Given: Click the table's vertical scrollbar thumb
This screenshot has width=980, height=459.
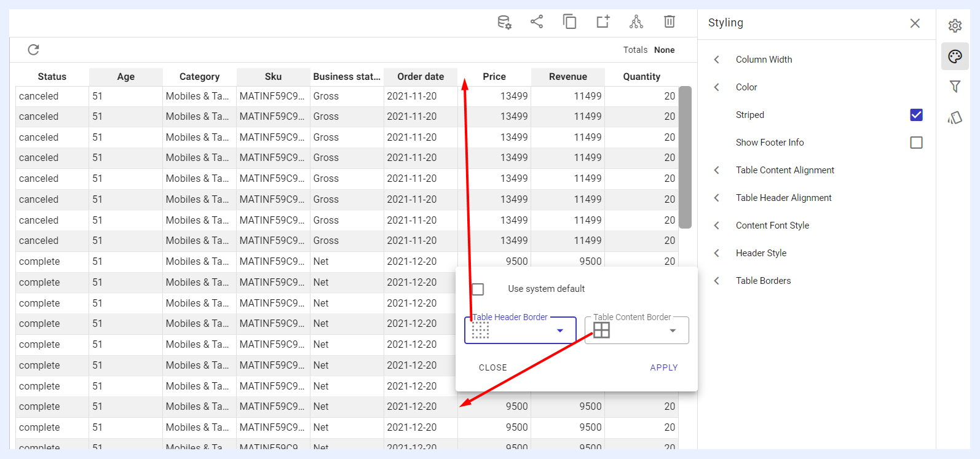Looking at the screenshot, I should click(685, 157).
